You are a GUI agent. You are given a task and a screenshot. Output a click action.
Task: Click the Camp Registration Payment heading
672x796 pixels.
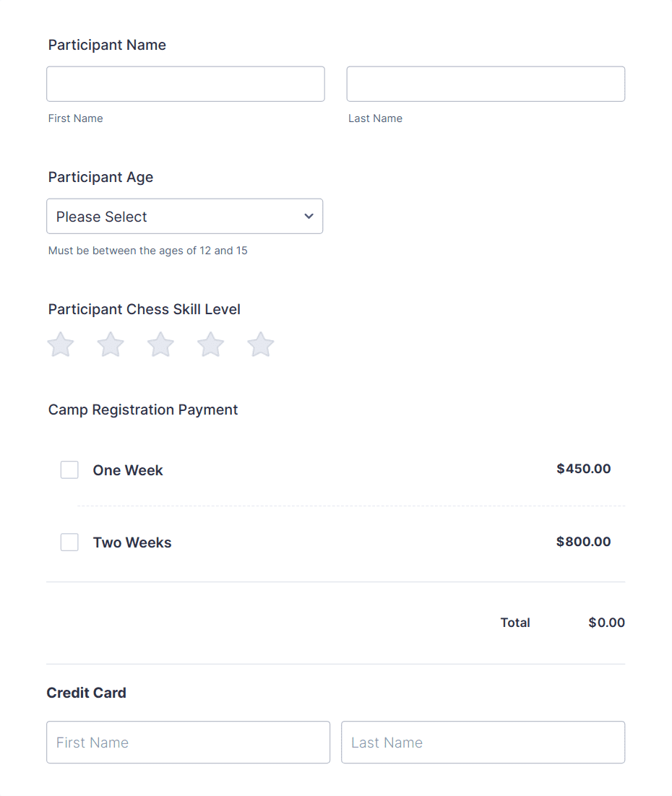(x=142, y=410)
